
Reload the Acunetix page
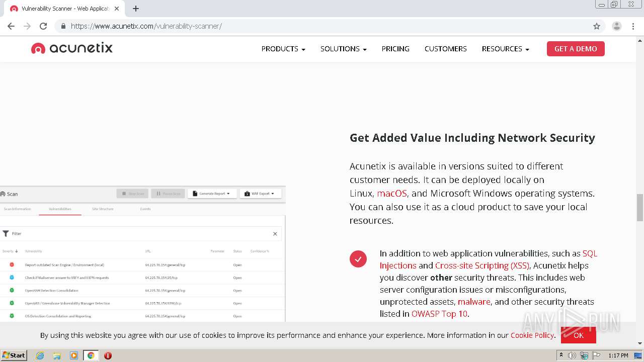(x=43, y=26)
